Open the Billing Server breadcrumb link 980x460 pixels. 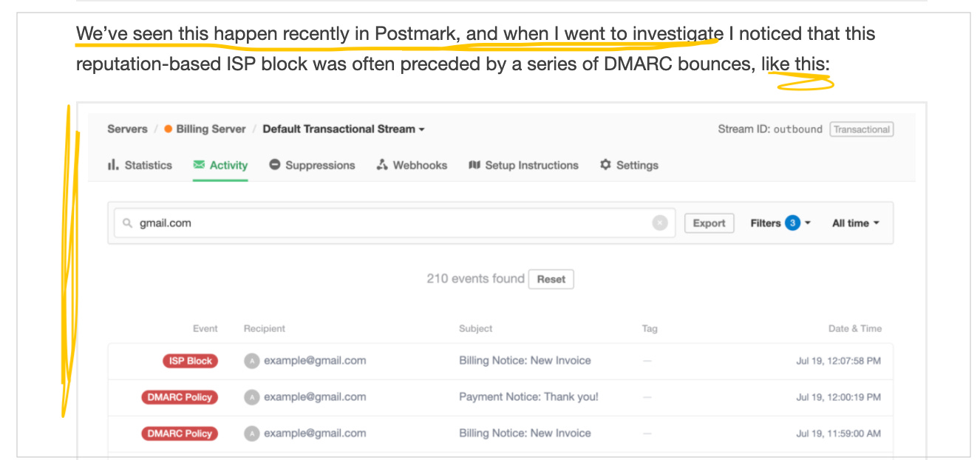pyautogui.click(x=211, y=129)
